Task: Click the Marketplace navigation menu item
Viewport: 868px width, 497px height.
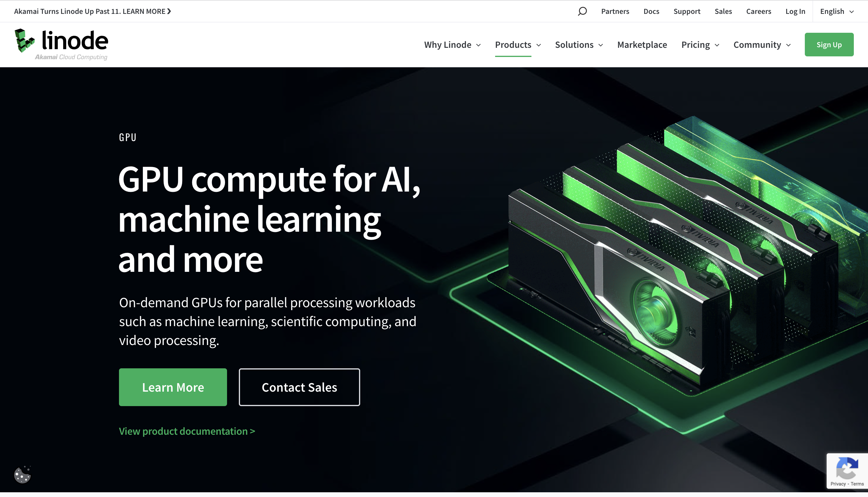Action: tap(642, 44)
